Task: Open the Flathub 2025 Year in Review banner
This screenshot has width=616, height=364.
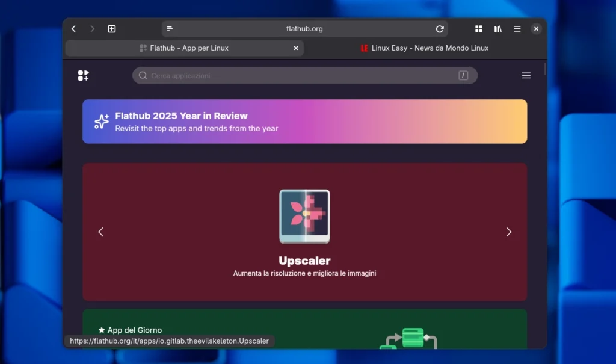Action: point(305,121)
